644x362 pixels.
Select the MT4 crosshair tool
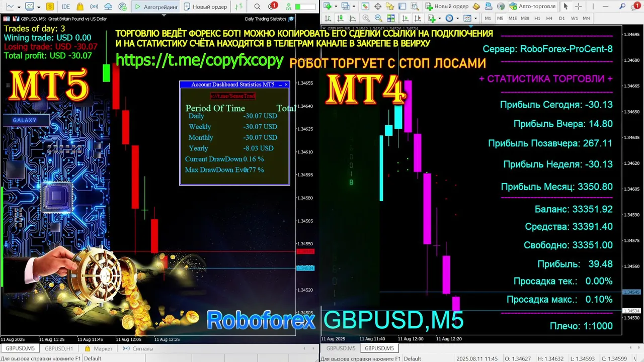click(x=578, y=6)
